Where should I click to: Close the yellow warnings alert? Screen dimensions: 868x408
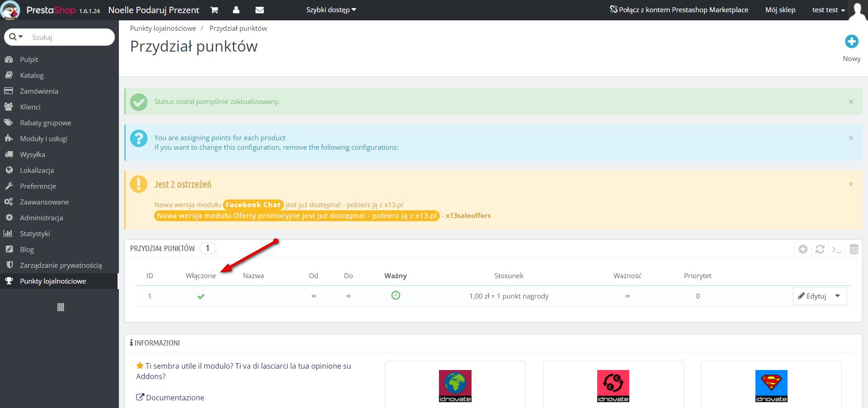851,184
